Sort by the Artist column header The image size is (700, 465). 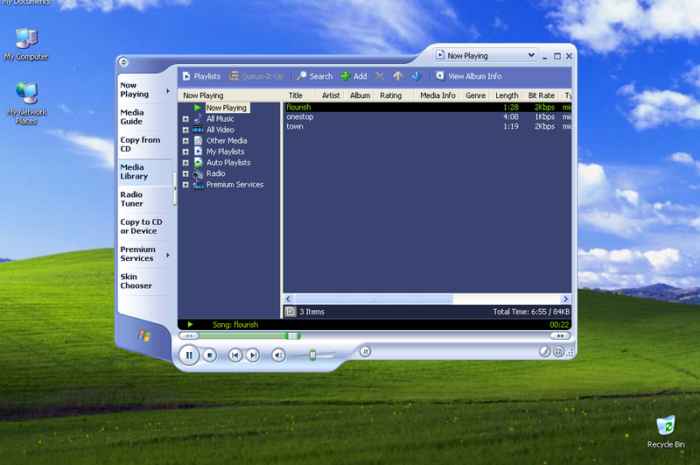pyautogui.click(x=331, y=95)
